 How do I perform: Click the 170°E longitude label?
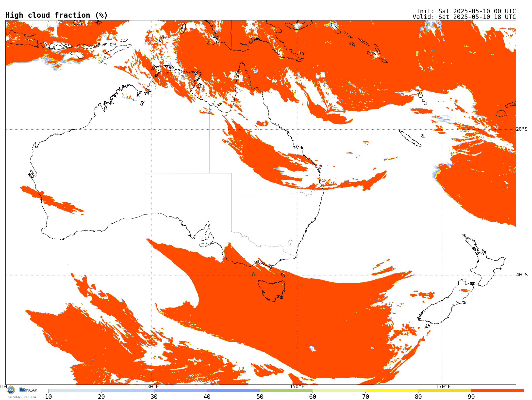coord(443,387)
